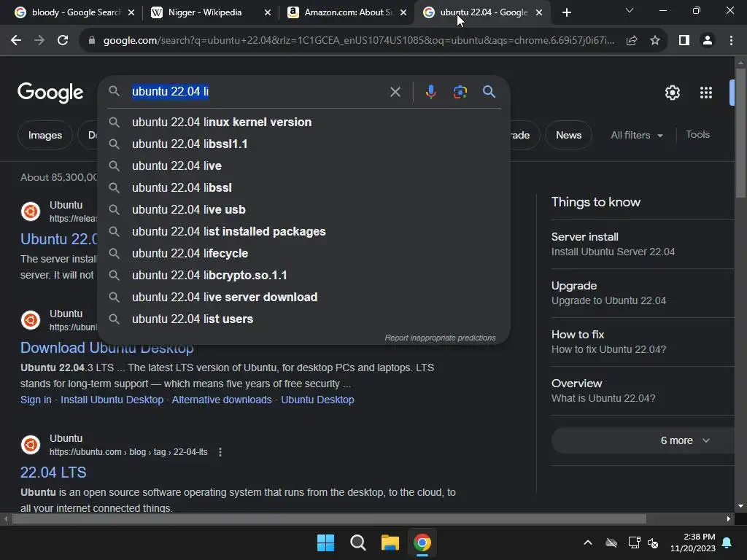Open Server install in Things to know

point(643,244)
